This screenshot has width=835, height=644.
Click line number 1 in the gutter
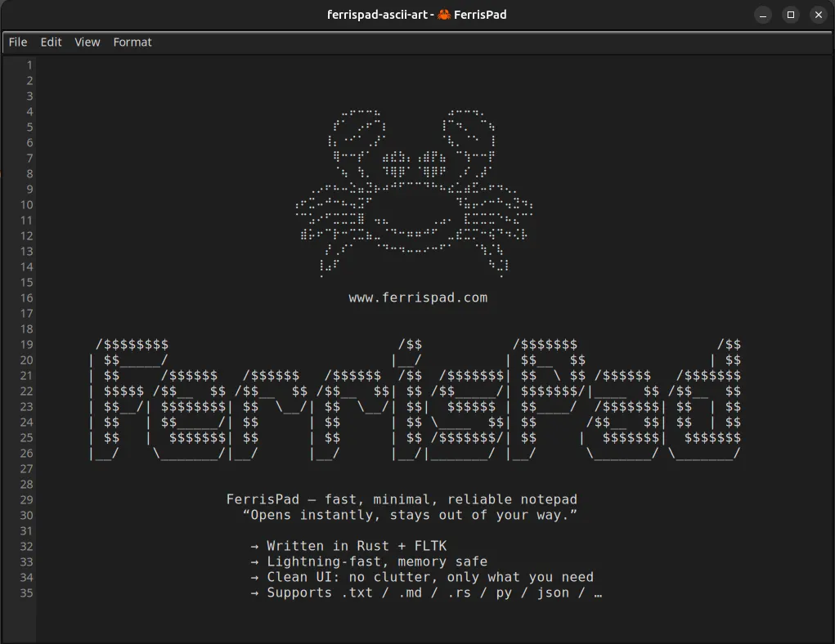[29, 65]
